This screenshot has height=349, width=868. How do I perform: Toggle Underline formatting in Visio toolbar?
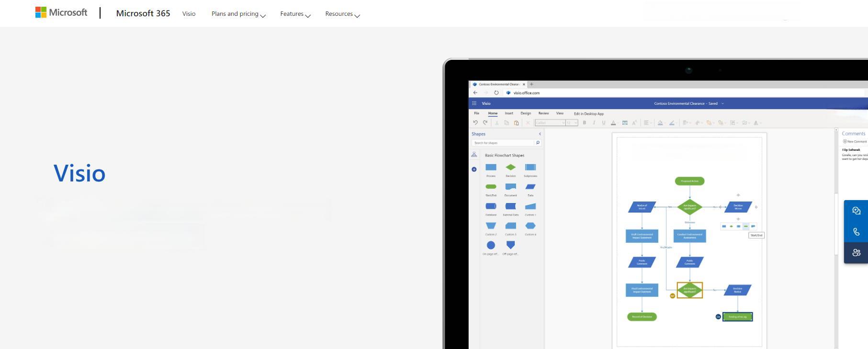pos(604,123)
